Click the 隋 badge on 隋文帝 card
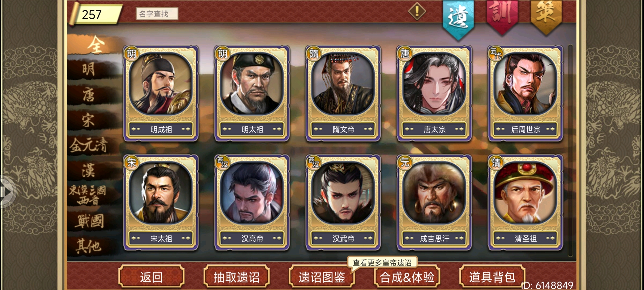The height and width of the screenshot is (290, 644). [314, 53]
